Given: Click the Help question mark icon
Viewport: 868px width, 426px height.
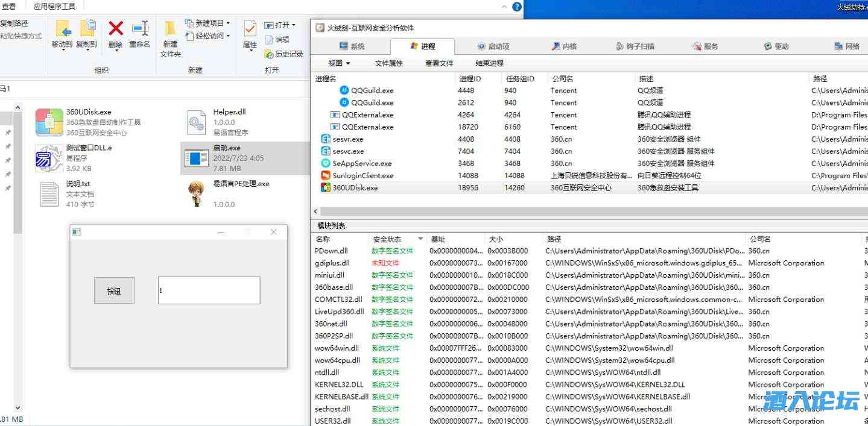Looking at the screenshot, I should tap(517, 7).
